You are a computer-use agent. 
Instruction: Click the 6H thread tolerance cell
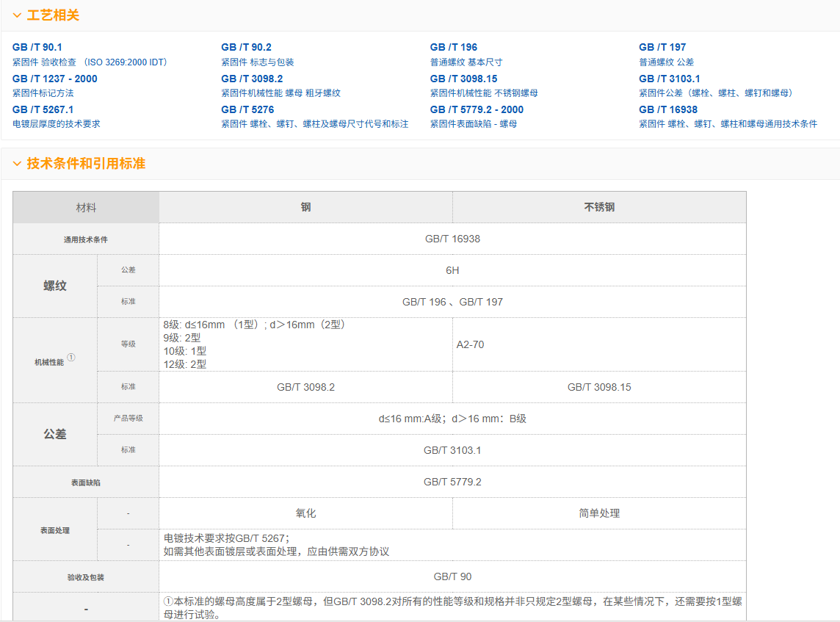point(452,270)
